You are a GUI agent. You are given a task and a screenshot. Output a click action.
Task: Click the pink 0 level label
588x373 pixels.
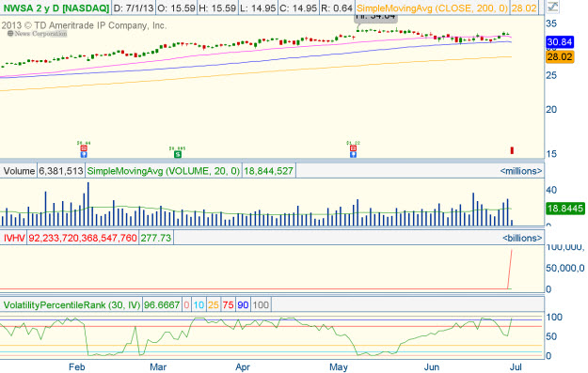[187, 304]
